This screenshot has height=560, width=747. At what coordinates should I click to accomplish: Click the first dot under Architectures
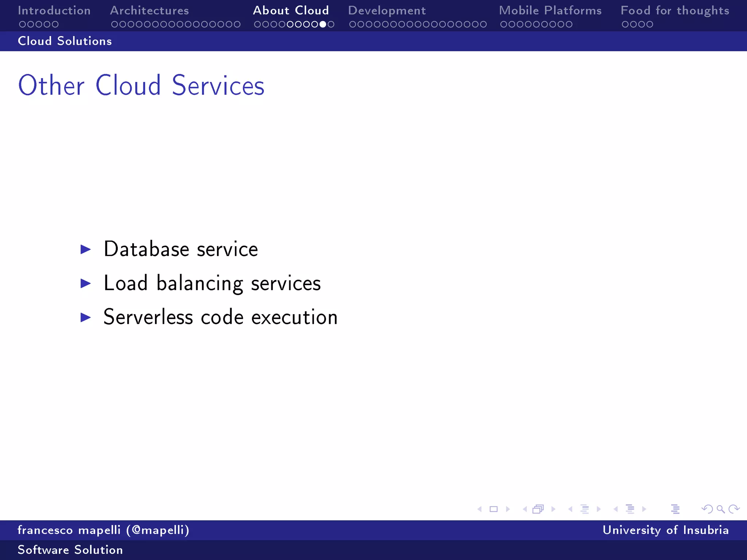click(115, 24)
